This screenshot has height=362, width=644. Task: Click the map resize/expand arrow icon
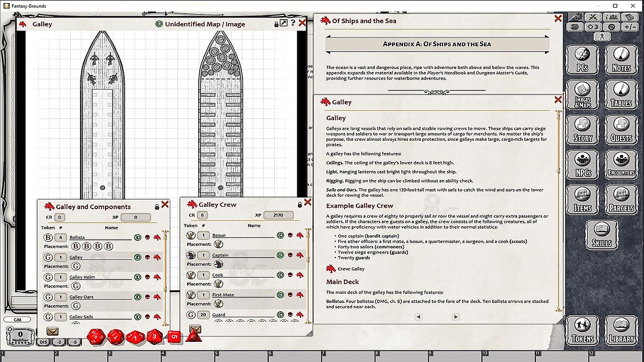point(284,23)
